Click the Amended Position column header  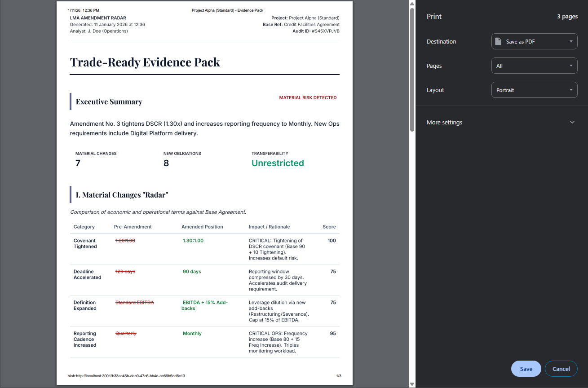tap(202, 227)
